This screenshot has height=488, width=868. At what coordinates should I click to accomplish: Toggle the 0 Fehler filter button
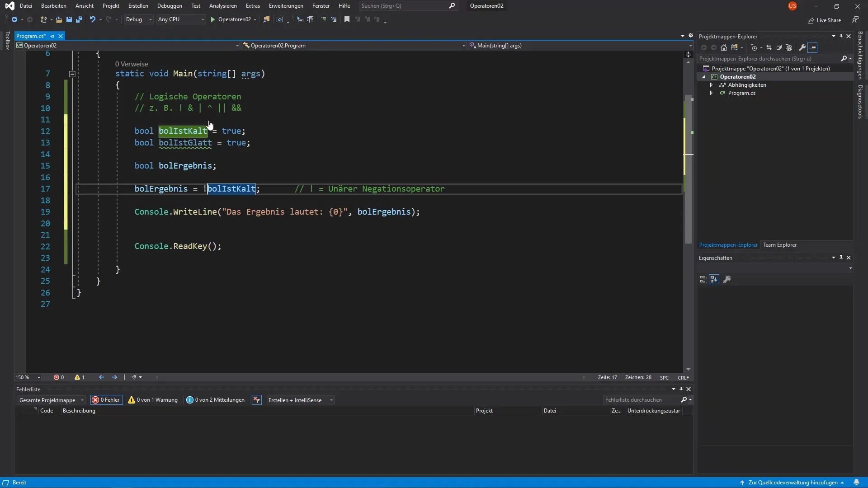tap(106, 400)
